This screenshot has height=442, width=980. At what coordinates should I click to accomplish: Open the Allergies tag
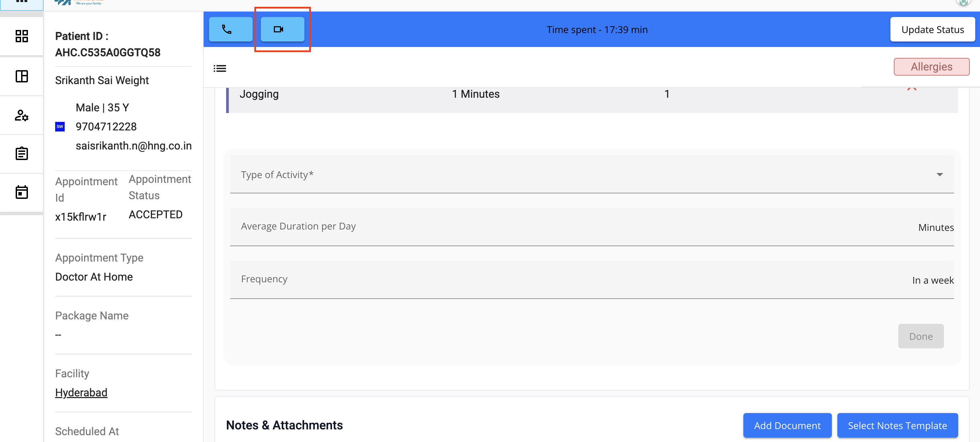click(931, 66)
